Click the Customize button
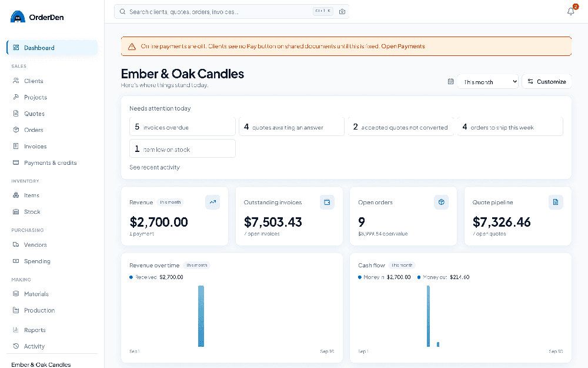 pos(547,81)
